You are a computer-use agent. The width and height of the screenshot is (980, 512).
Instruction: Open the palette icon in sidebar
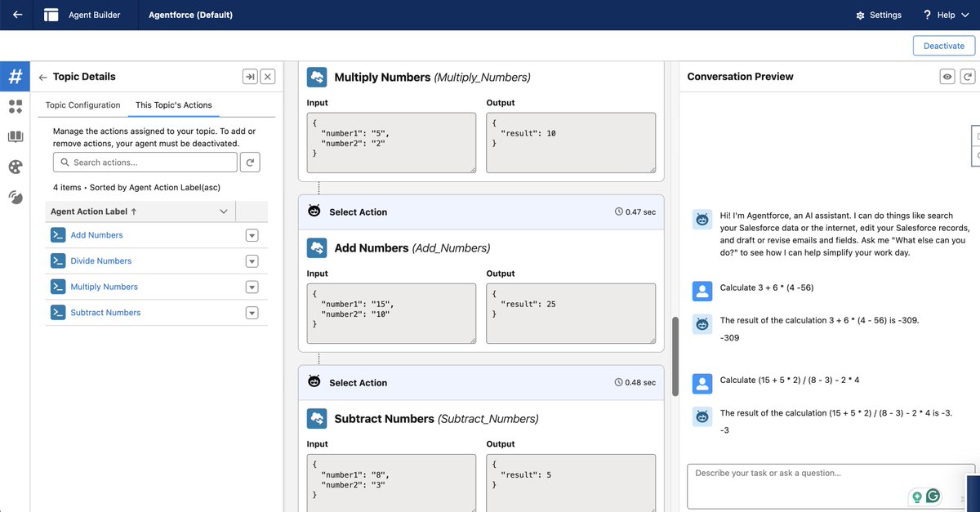pyautogui.click(x=16, y=167)
